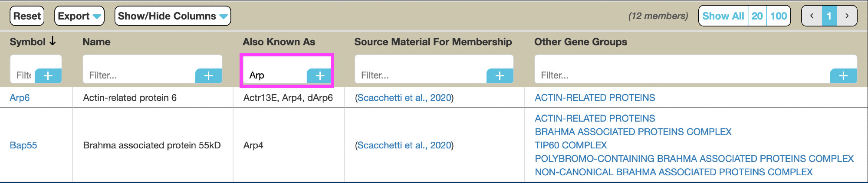The width and height of the screenshot is (868, 183).
Task: Open the Bap55 gene link
Action: [23, 145]
